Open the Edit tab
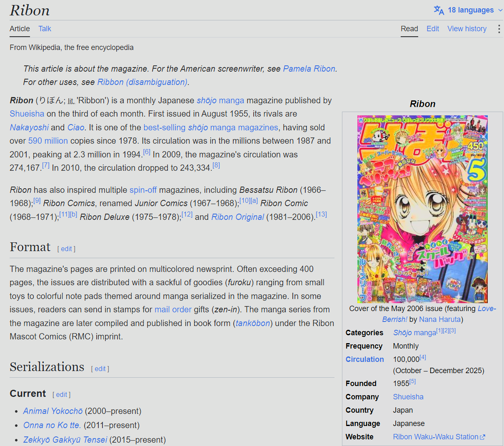 [433, 29]
